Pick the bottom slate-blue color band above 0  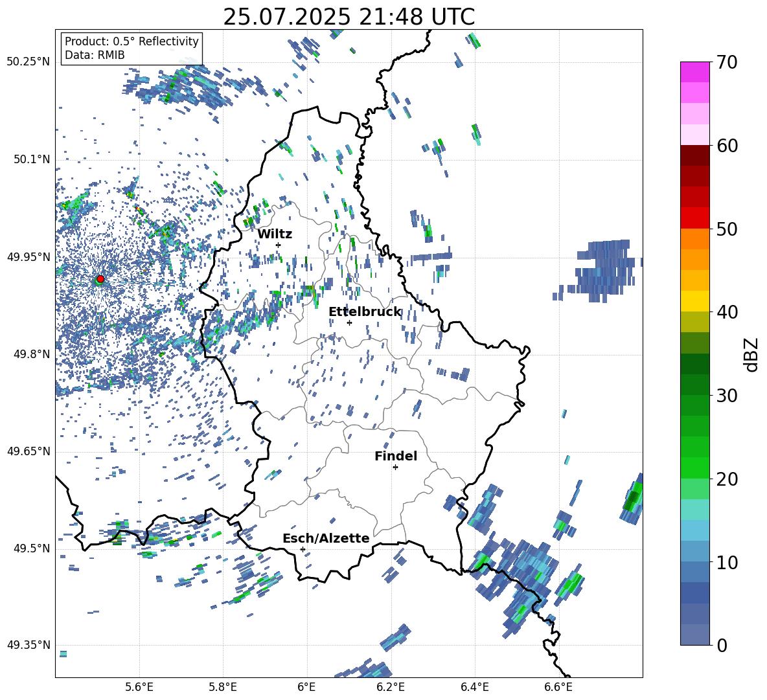694,635
